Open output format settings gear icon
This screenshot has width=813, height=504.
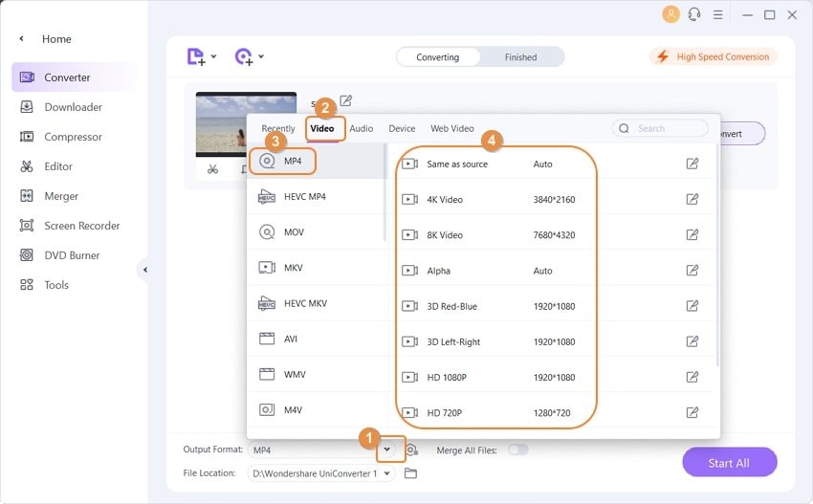pos(411,450)
